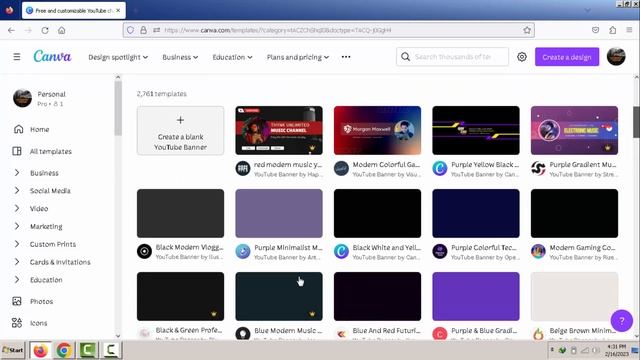Viewport: 640px width, 360px height.
Task: Expand the sidebar Education category
Action: coord(17,280)
